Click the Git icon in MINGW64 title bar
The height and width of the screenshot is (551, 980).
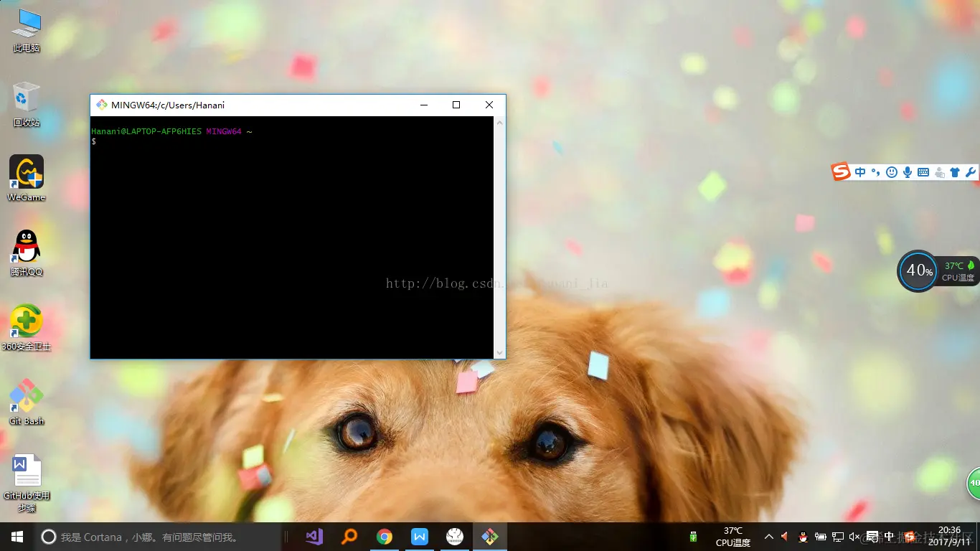tap(102, 105)
